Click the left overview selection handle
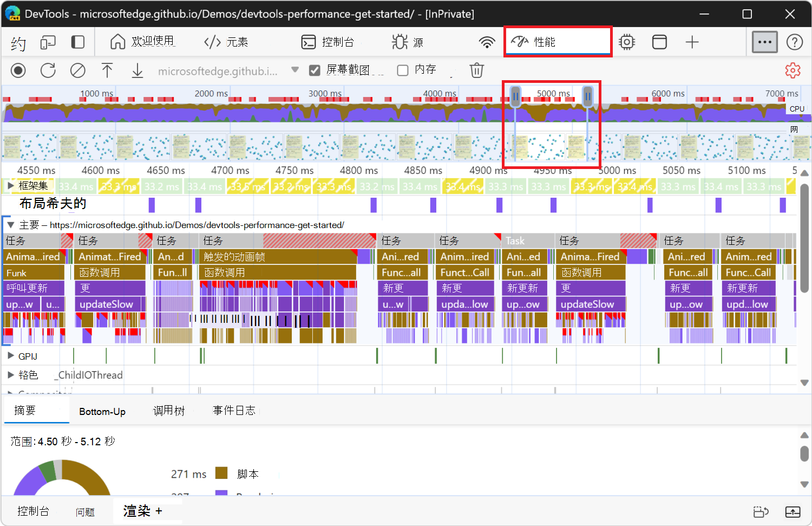 coord(515,96)
